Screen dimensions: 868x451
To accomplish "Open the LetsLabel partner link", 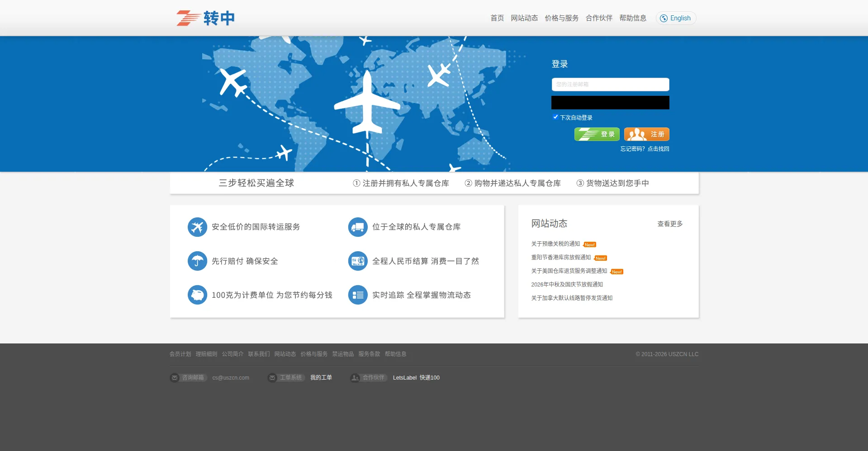I will click(405, 378).
